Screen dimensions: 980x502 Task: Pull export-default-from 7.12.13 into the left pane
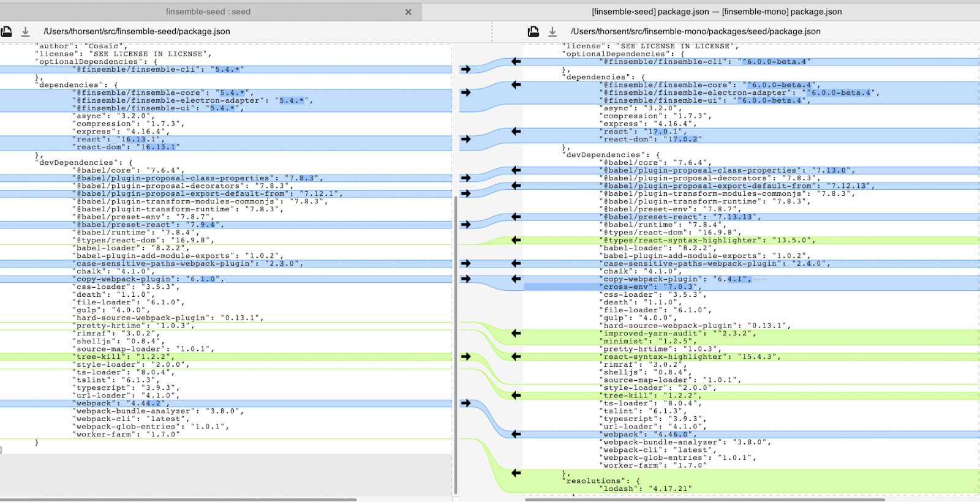click(516, 185)
